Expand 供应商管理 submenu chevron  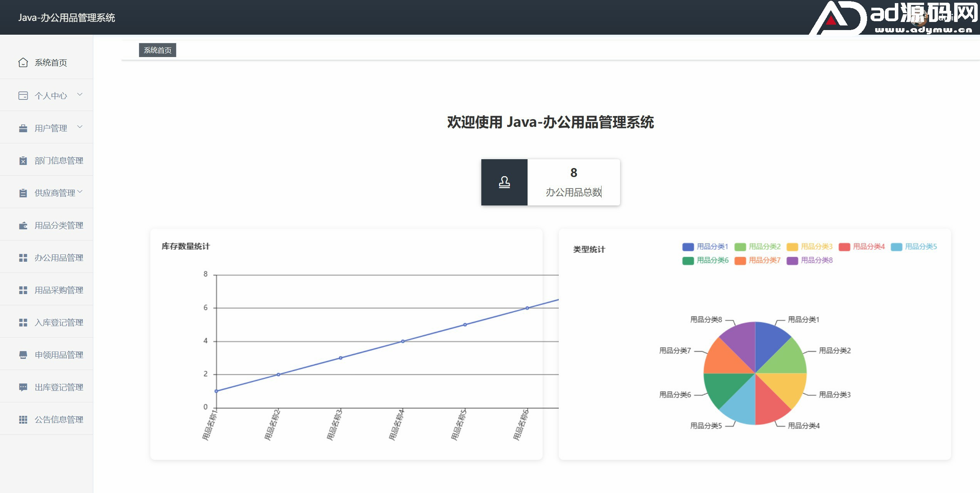pos(80,192)
